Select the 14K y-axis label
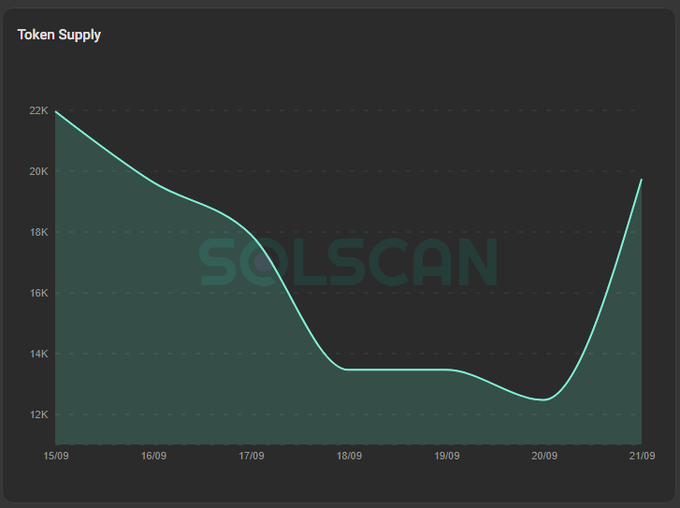 point(39,354)
